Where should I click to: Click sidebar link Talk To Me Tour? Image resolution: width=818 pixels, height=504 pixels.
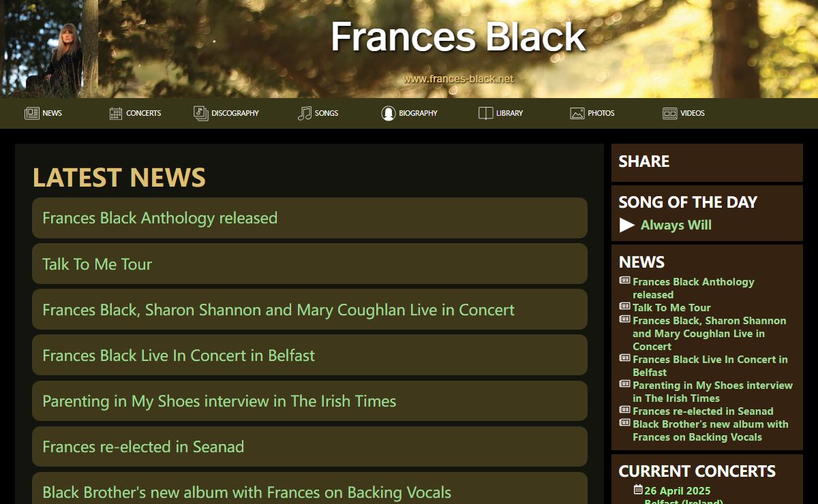671,307
